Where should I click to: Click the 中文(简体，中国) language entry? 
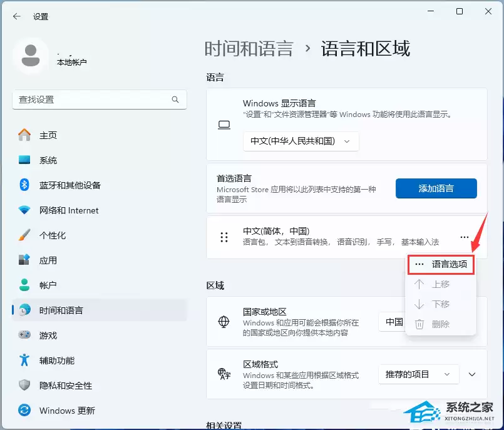(x=346, y=237)
